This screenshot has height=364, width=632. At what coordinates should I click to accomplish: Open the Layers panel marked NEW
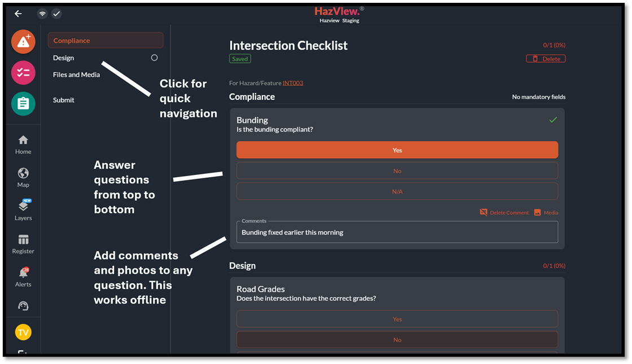[x=23, y=210]
